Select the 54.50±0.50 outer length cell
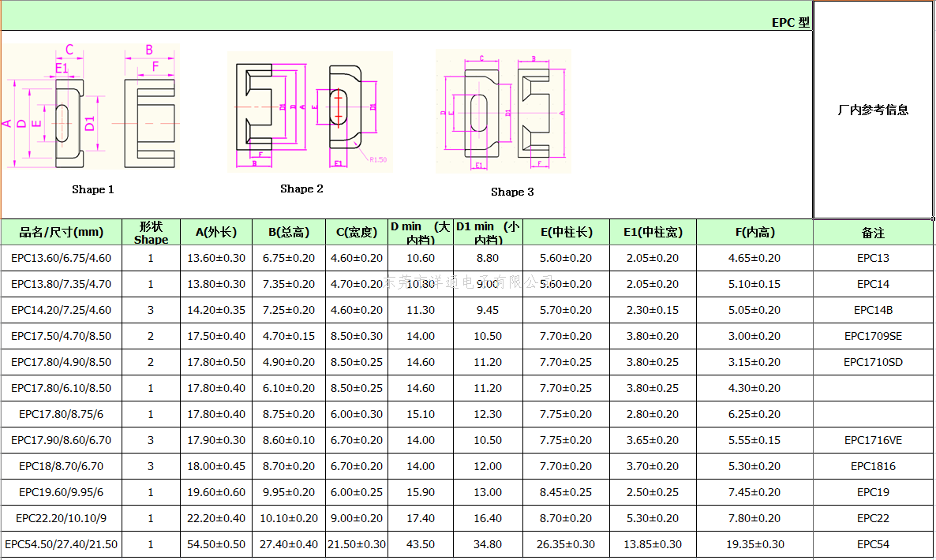Viewport: 936px width, 560px height. (216, 544)
